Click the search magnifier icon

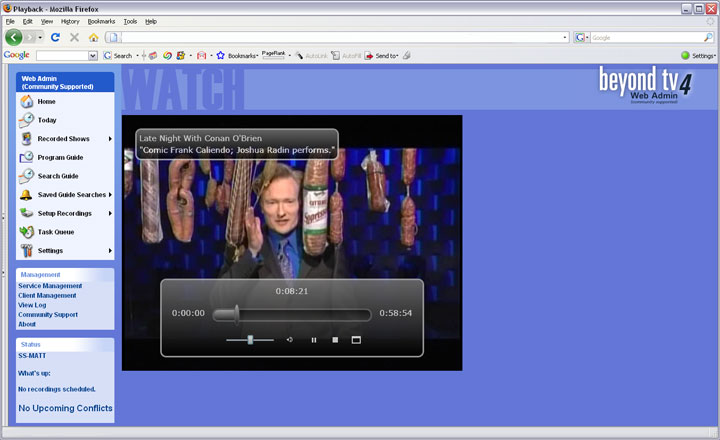708,38
